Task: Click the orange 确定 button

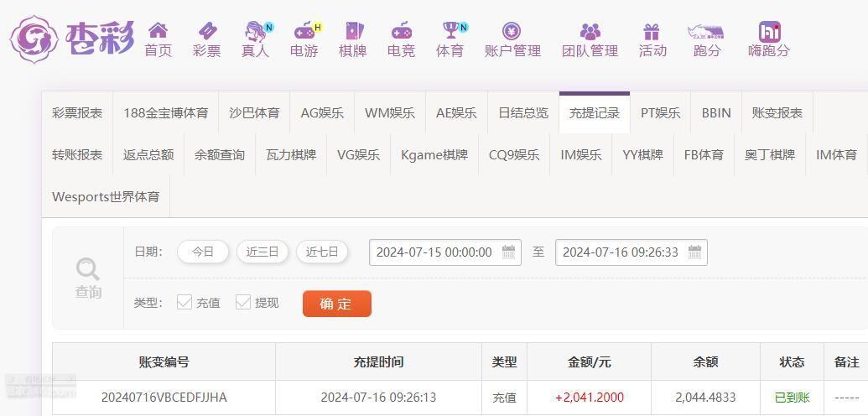Action: point(336,304)
